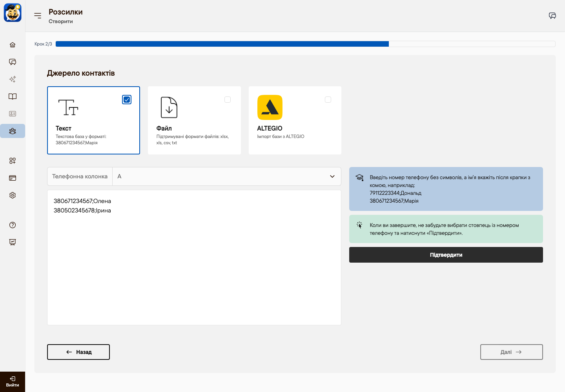This screenshot has width=565, height=392.
Task: Click the Джерело контактів heading
Action: 81,73
